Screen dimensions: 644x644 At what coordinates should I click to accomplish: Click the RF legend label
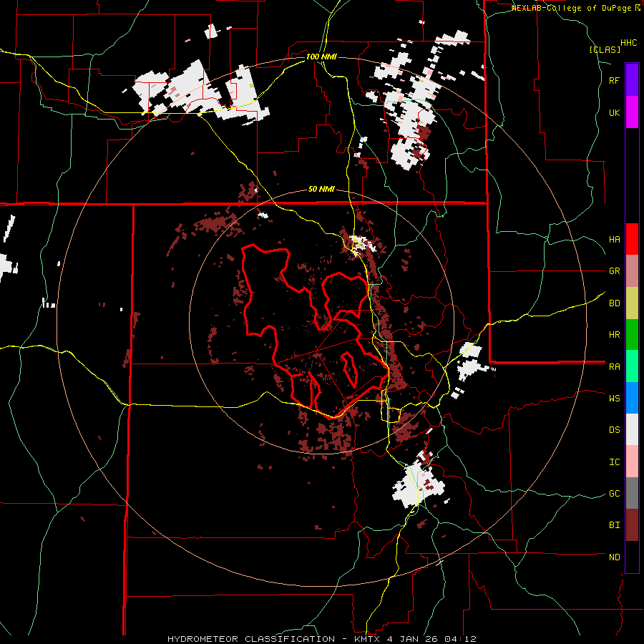614,80
